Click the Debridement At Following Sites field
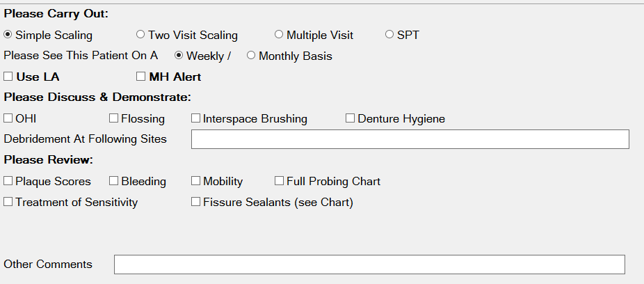The image size is (644, 284). pos(410,139)
